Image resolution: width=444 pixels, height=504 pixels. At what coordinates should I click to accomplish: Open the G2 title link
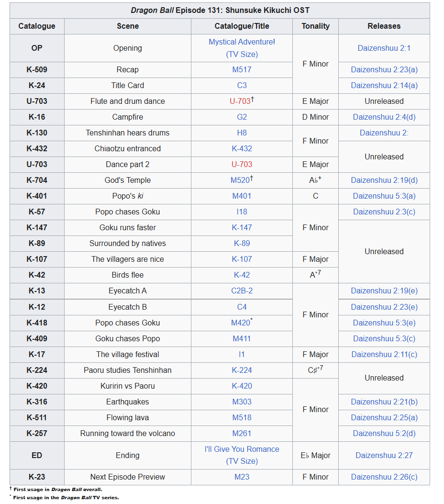pyautogui.click(x=242, y=117)
